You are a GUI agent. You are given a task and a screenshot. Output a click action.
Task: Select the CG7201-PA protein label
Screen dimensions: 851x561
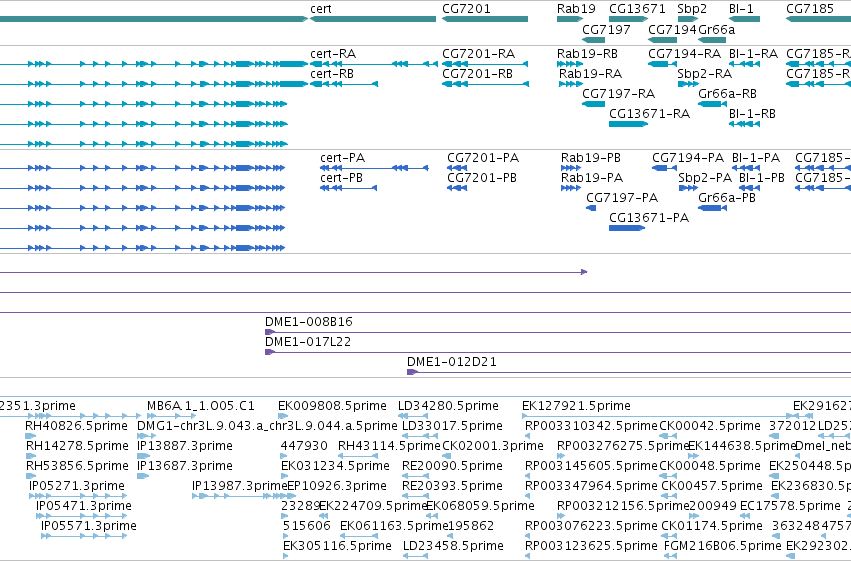tap(483, 158)
